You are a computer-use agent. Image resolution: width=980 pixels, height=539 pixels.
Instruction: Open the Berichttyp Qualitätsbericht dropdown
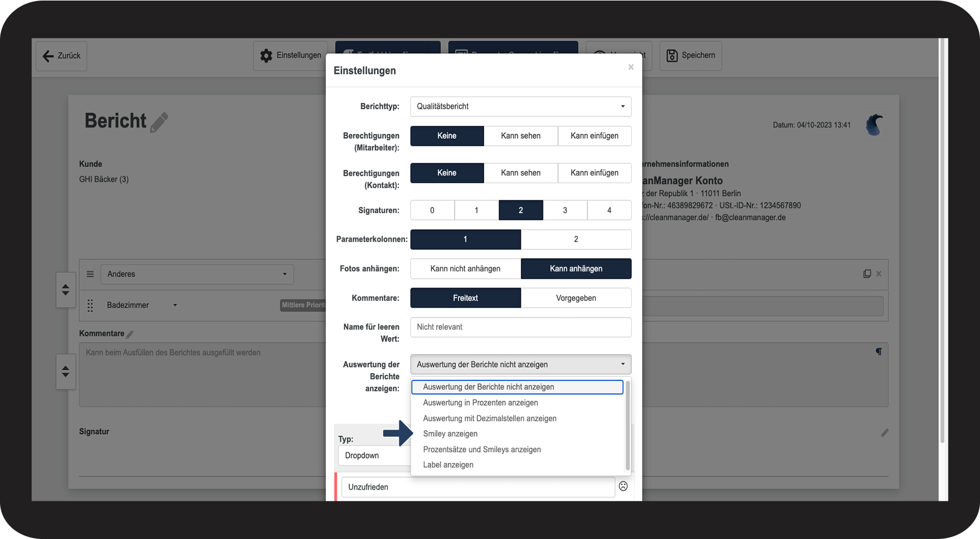click(x=521, y=107)
